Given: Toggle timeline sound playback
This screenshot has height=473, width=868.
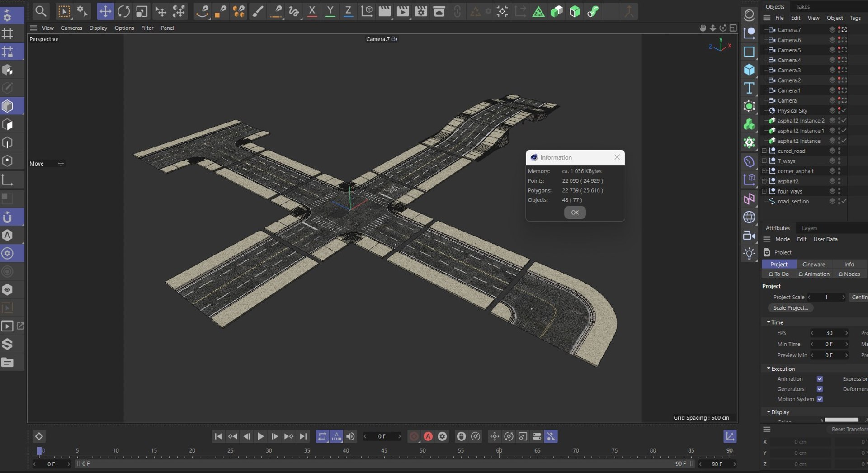Looking at the screenshot, I should (x=350, y=436).
